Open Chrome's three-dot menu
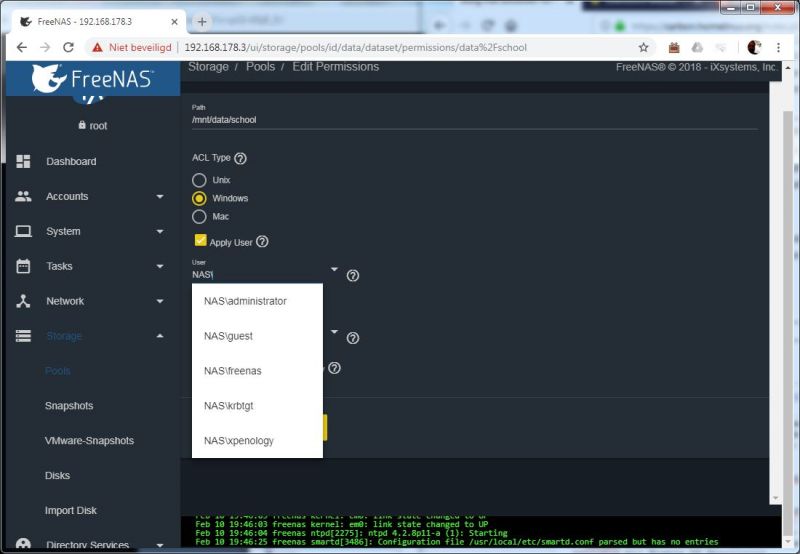The height and width of the screenshot is (554, 800). pos(778,47)
